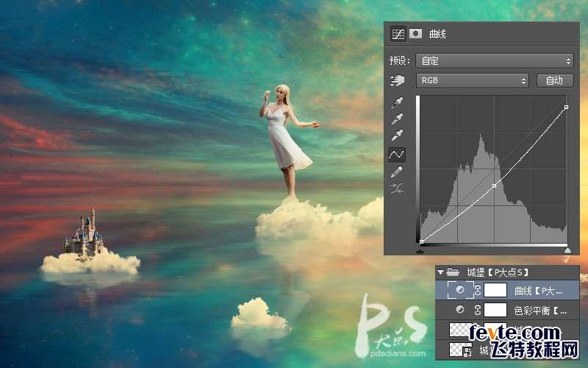The image size is (588, 368).
Task: Click the 城堡【P大点S】 group name
Action: [x=498, y=272]
